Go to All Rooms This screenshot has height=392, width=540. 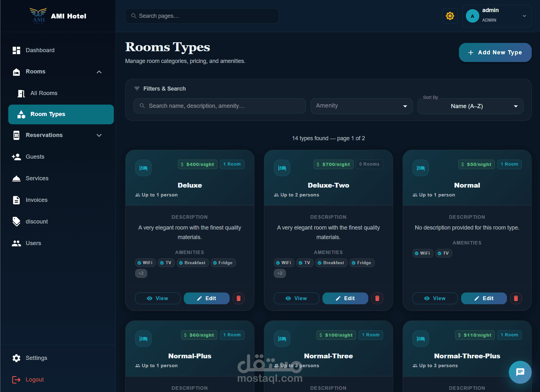pyautogui.click(x=61, y=93)
